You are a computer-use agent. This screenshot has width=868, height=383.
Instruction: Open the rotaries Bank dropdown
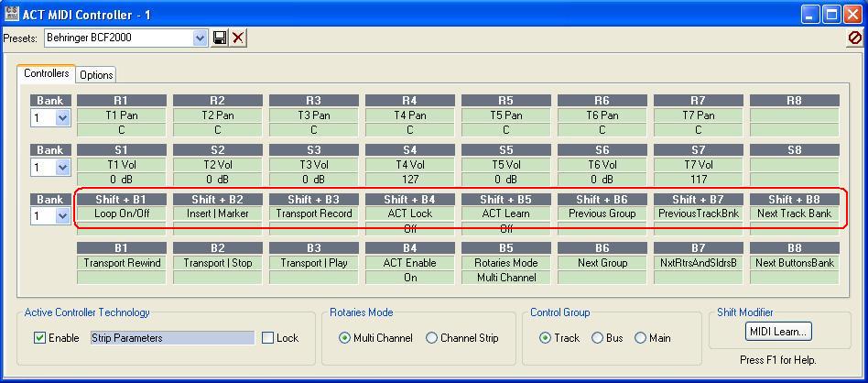62,117
